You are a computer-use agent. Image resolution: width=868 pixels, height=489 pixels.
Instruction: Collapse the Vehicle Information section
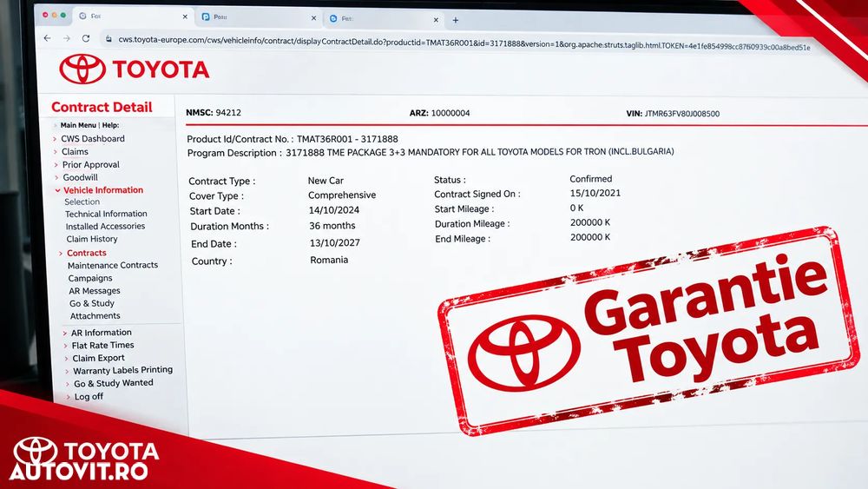57,190
